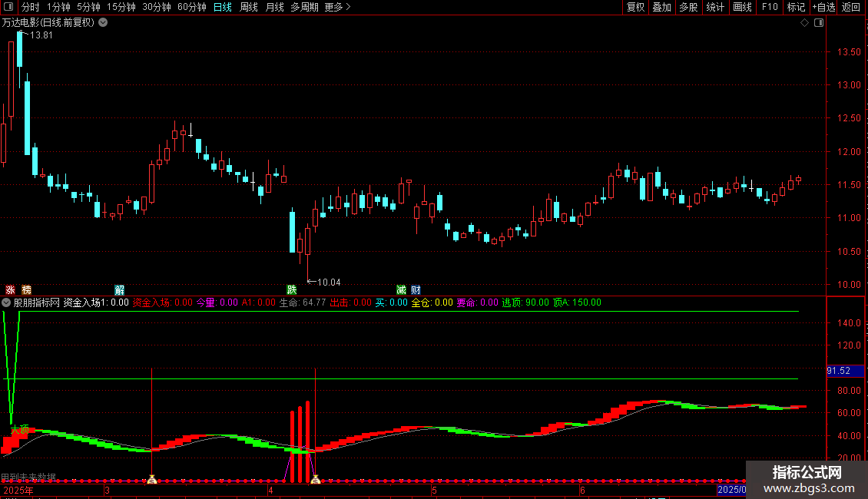Image resolution: width=868 pixels, height=499 pixels.
Task: Open the 多股 multi-stock view
Action: coord(688,7)
